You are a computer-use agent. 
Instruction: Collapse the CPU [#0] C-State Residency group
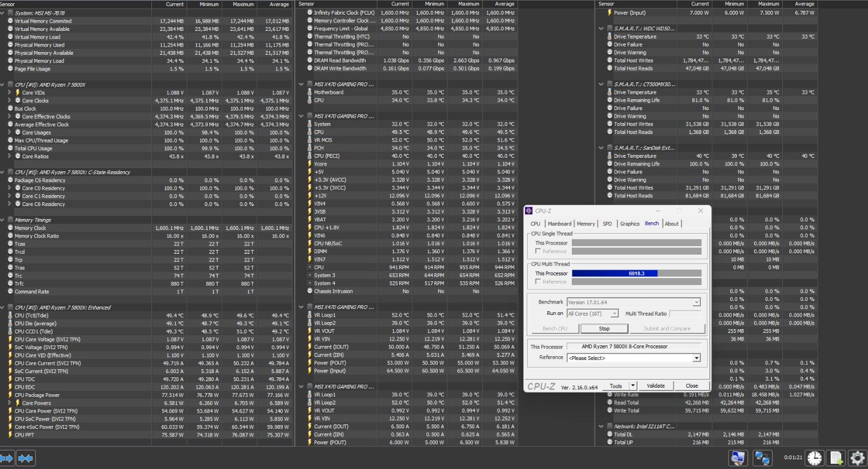[3, 172]
